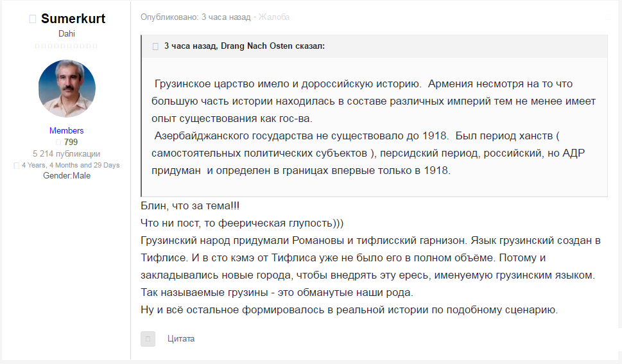
Task: Quote this post with Цитата
Action: coord(181,339)
